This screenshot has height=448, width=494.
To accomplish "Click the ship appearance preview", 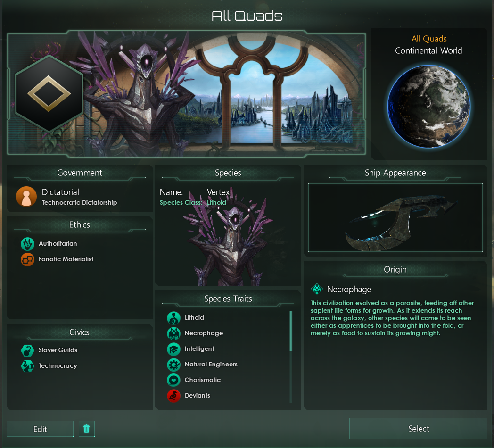I will tap(395, 217).
